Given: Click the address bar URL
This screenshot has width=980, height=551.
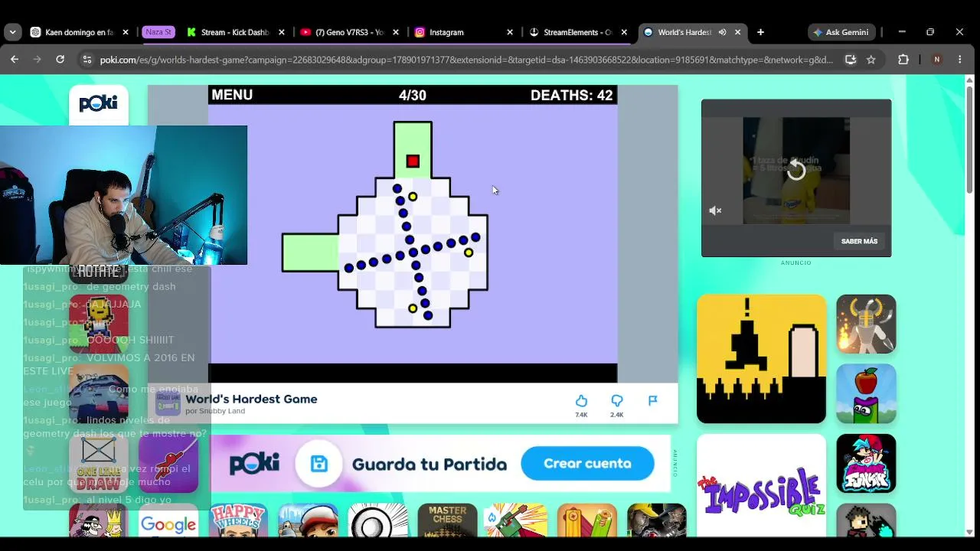Looking at the screenshot, I should coord(466,60).
